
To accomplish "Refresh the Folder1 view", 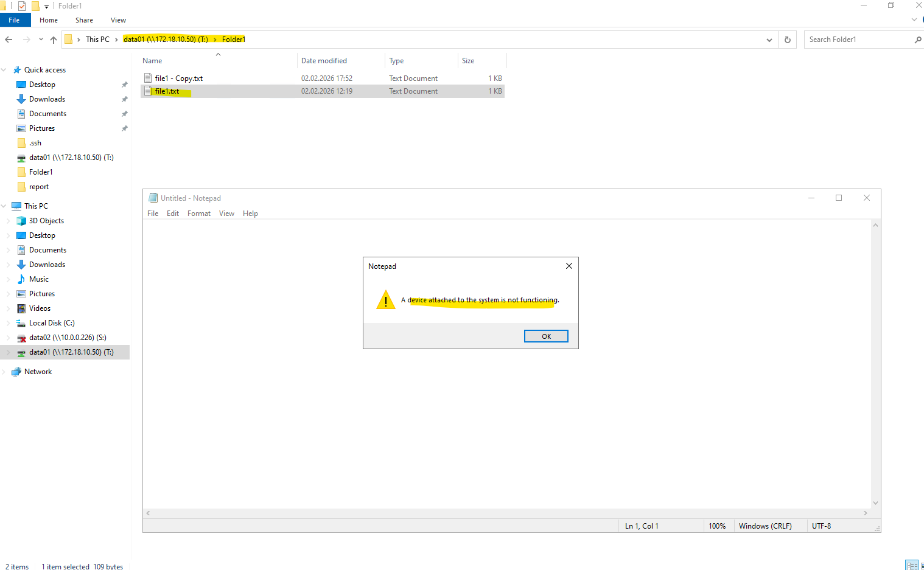I will click(787, 40).
